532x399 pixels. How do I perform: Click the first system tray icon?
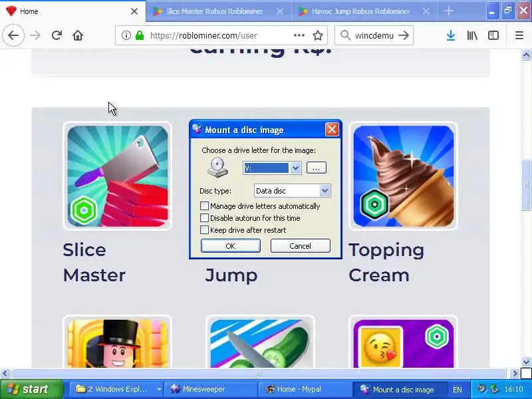[481, 389]
